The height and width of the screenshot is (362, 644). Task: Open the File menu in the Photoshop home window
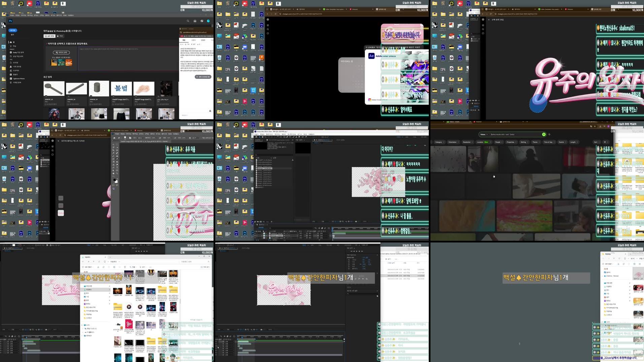point(12,15)
